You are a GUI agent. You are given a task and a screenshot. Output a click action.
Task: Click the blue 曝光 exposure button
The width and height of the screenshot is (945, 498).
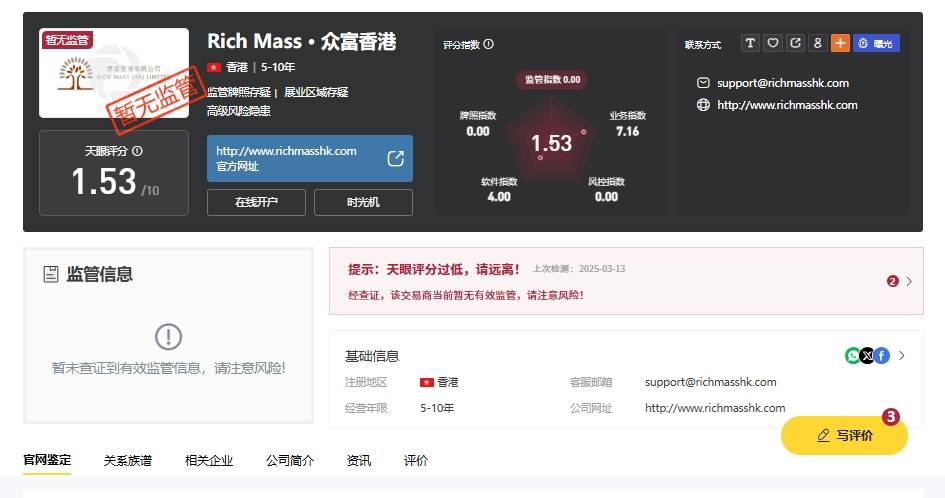(876, 43)
